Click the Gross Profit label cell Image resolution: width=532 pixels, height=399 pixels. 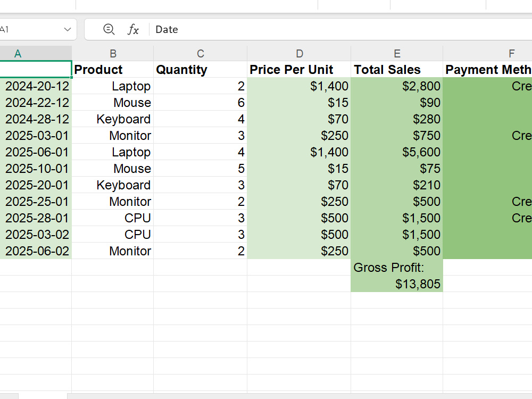point(397,268)
